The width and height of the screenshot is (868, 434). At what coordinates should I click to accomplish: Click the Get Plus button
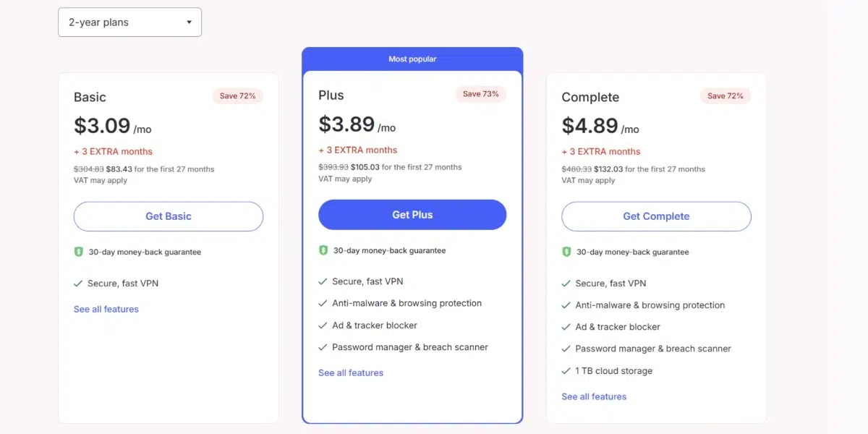412,215
